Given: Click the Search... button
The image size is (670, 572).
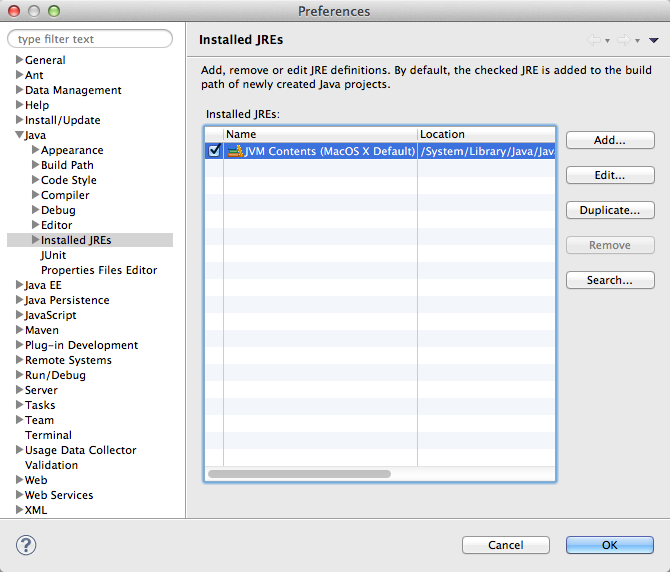Looking at the screenshot, I should point(610,280).
